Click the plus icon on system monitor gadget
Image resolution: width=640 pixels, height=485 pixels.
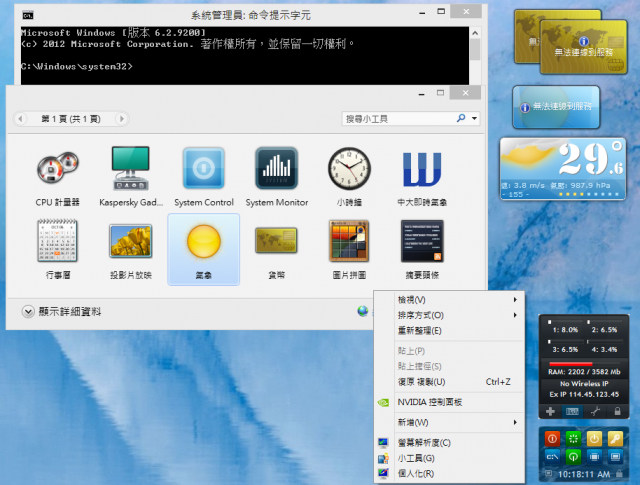pyautogui.click(x=550, y=412)
